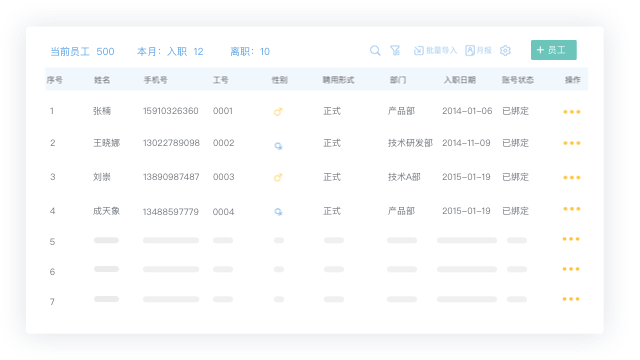The image size is (640, 360).
Task: Select the name 刘崇
Action: (102, 177)
